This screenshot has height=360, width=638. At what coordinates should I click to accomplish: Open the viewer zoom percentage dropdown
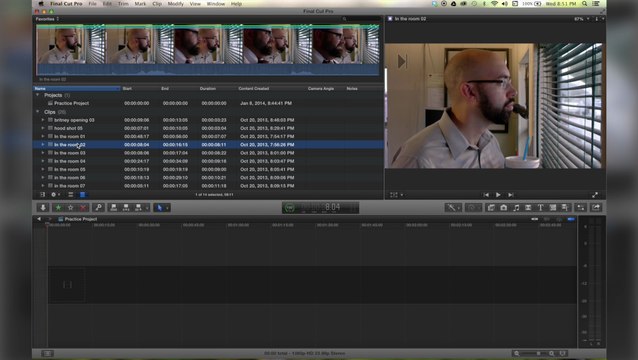(581, 19)
